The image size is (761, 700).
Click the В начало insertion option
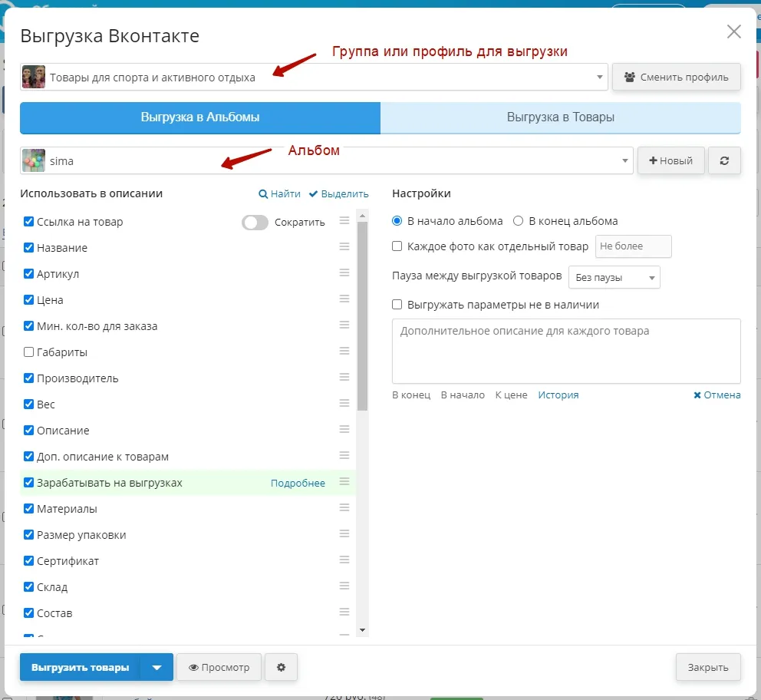pyautogui.click(x=463, y=395)
